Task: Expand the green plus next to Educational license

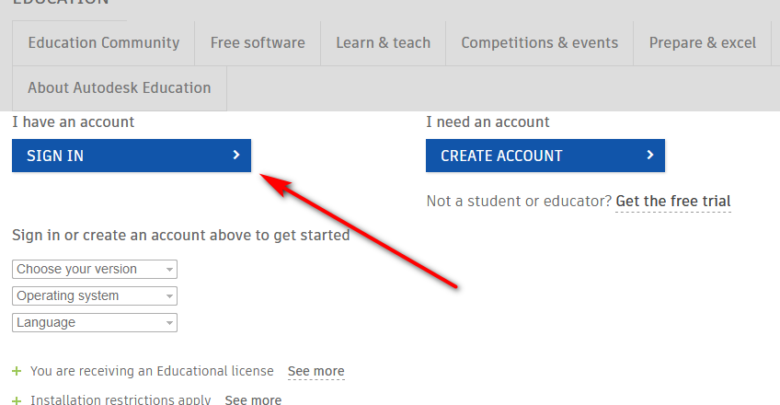Action: tap(16, 371)
